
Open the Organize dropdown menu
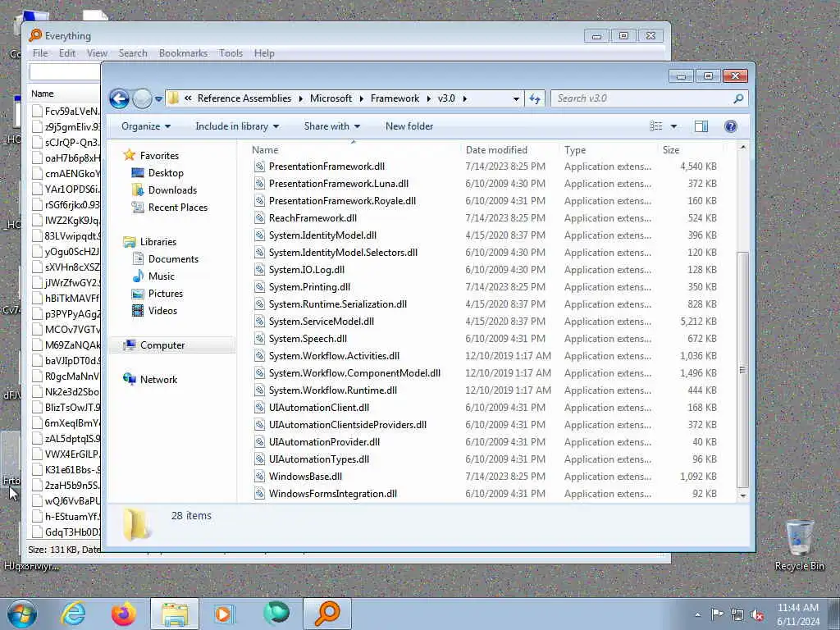146,126
